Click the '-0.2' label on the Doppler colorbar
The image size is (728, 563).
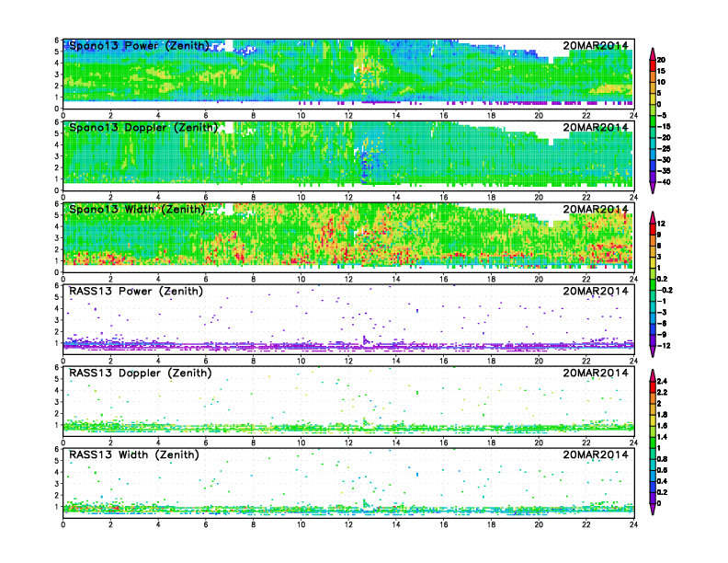pyautogui.click(x=665, y=291)
